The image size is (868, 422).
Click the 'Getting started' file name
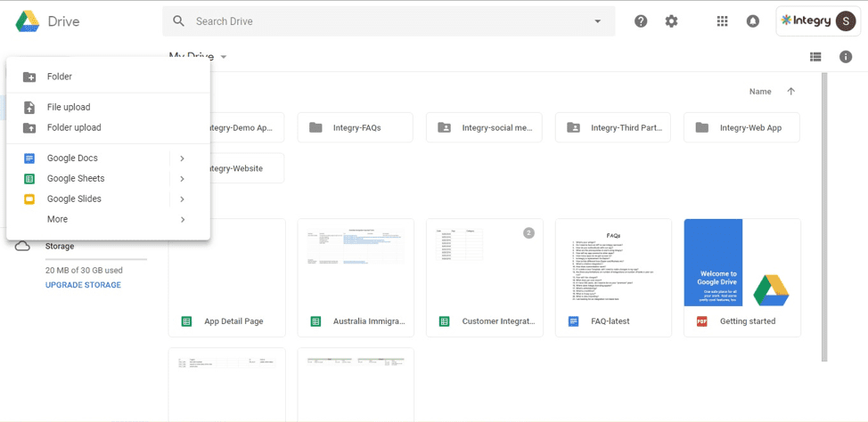(x=748, y=321)
